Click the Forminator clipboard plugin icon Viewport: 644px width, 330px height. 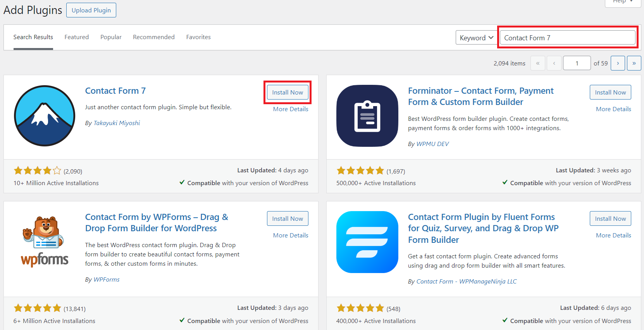367,116
